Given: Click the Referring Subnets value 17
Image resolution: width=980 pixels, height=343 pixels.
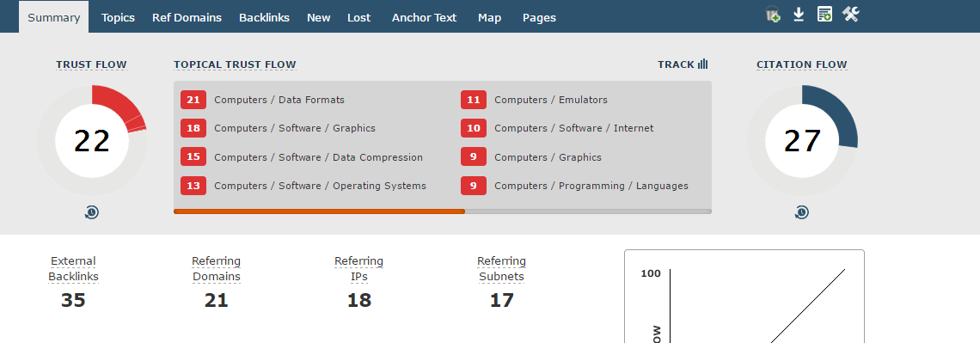Looking at the screenshot, I should coord(501,301).
